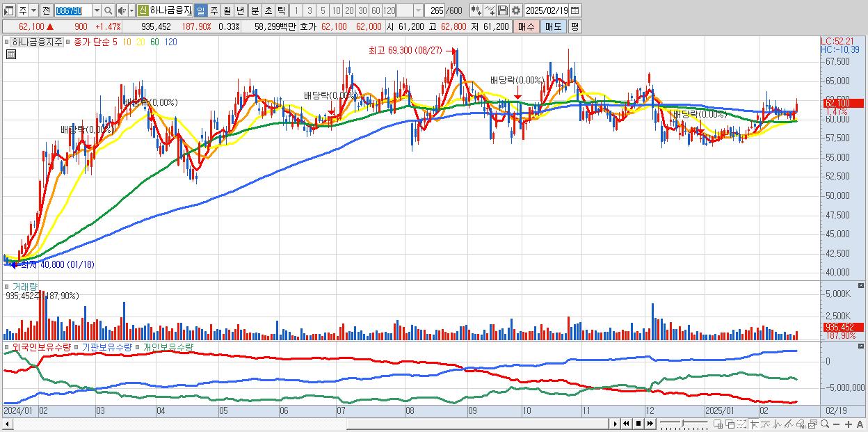This screenshot has width=868, height=432.
Task: Expand the interval dropdown after 120
Action: [x=418, y=10]
